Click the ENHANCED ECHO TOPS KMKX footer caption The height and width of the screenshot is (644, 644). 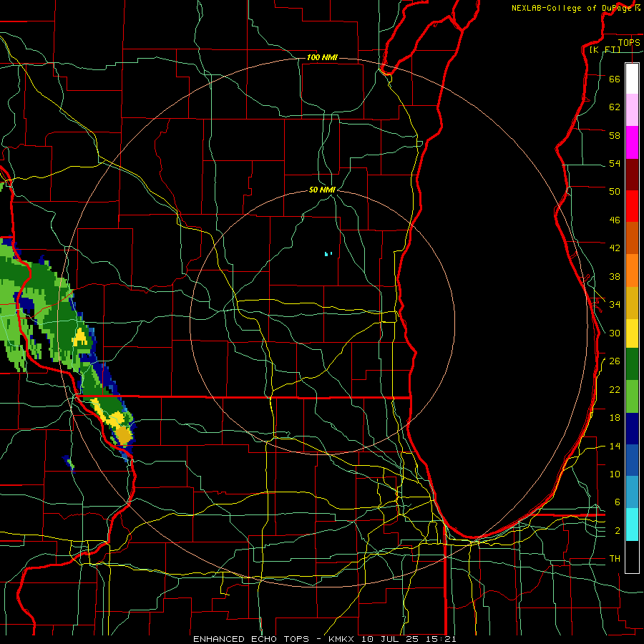point(324,639)
